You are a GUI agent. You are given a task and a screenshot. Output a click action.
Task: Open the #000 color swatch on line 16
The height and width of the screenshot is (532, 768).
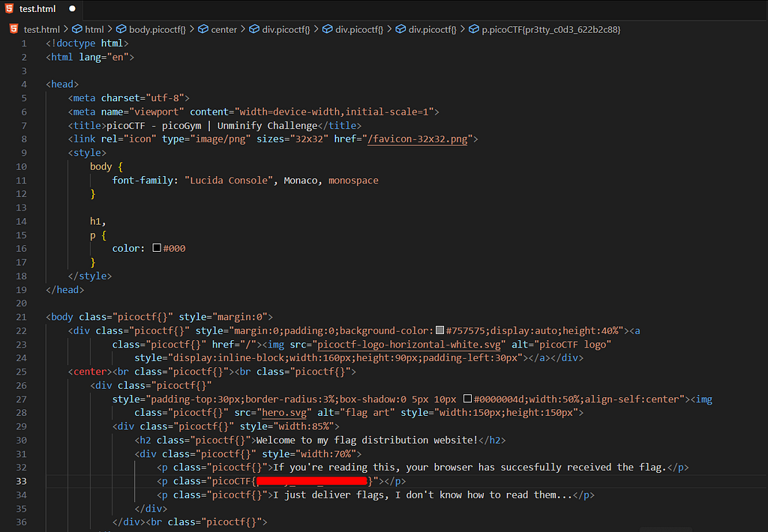tap(157, 248)
